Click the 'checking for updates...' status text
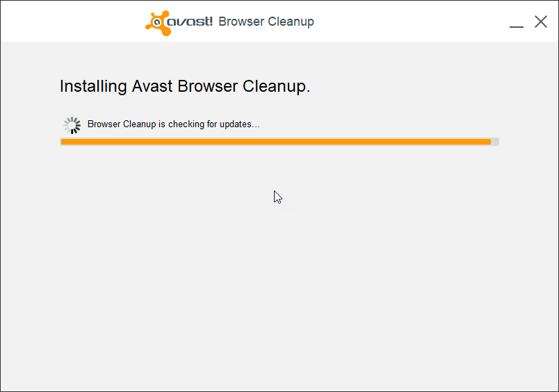 click(x=213, y=124)
